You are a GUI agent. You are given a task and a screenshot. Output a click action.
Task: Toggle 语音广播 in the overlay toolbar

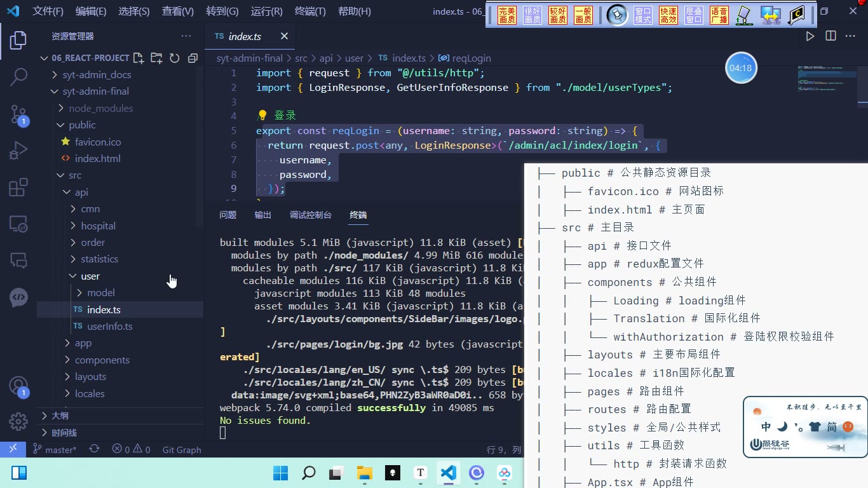tap(719, 15)
